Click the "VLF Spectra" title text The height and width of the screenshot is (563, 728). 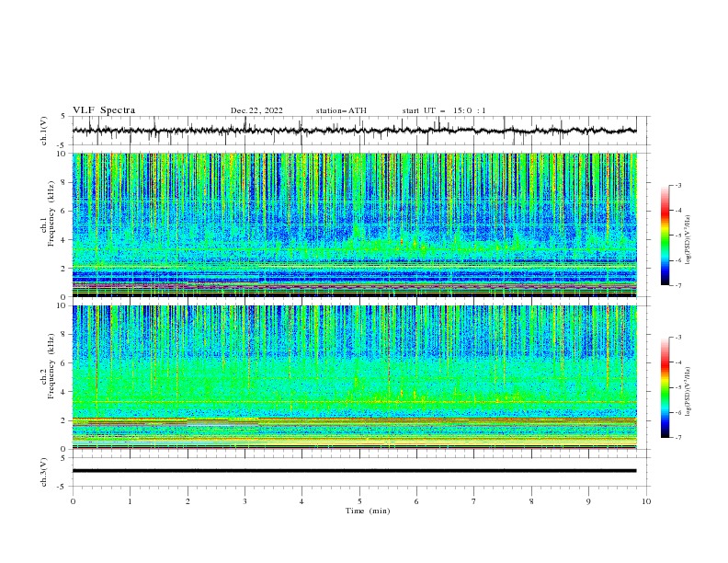pyautogui.click(x=104, y=110)
